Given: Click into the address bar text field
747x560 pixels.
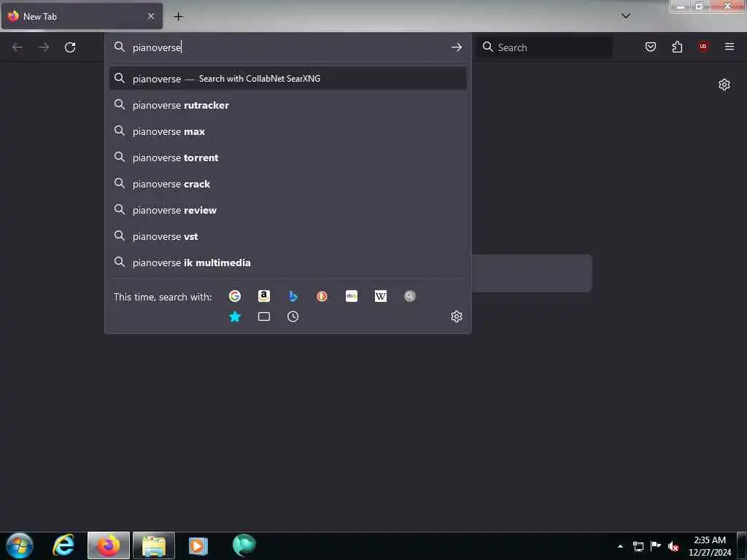Looking at the screenshot, I should [286, 47].
